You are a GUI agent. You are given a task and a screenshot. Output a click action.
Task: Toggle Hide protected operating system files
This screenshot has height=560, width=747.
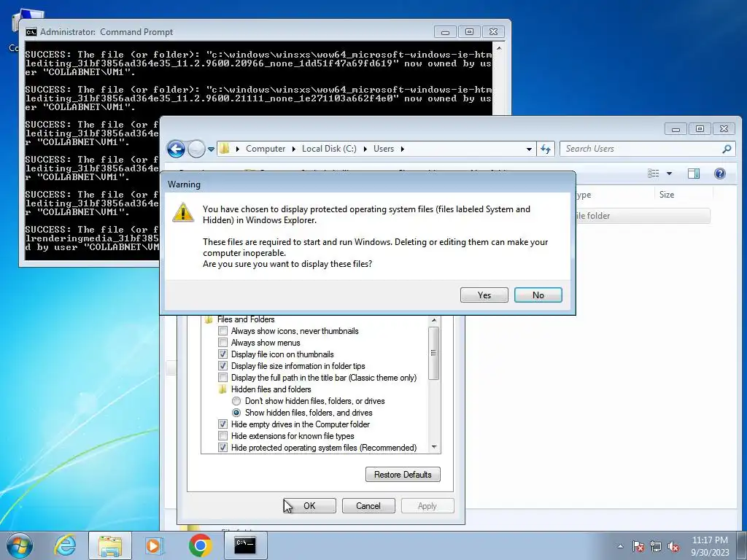tap(222, 448)
